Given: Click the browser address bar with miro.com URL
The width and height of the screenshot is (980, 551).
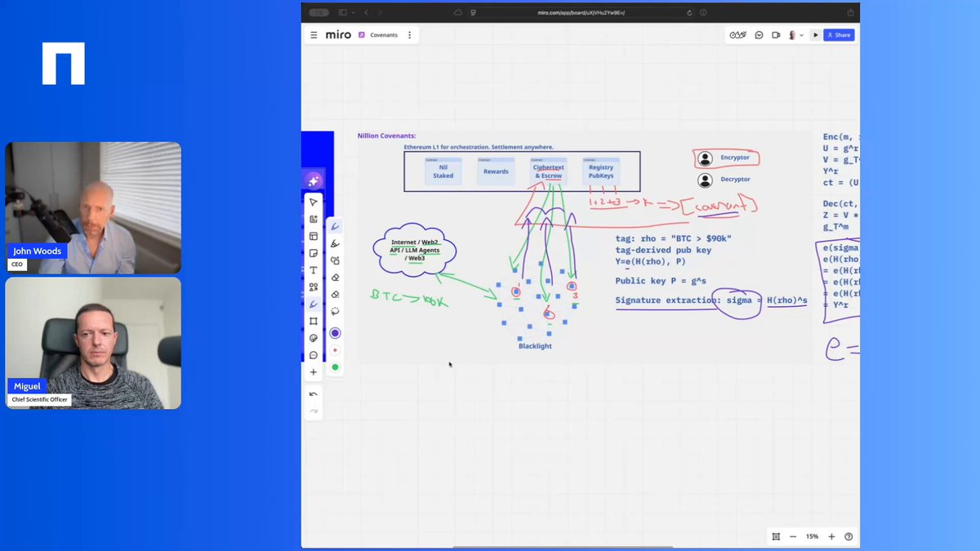Looking at the screenshot, I should pos(580,12).
